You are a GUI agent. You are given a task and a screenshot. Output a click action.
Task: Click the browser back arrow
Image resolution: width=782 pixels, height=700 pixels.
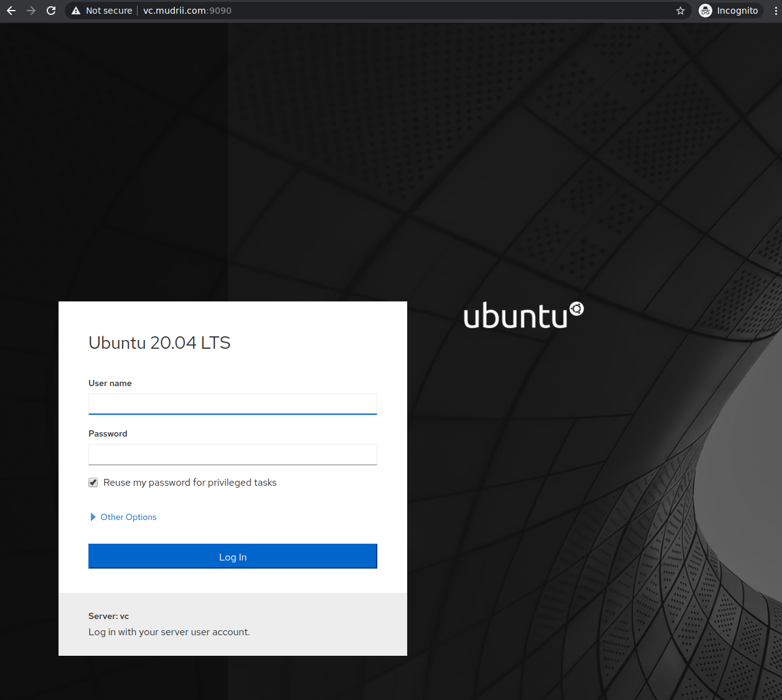pyautogui.click(x=11, y=11)
